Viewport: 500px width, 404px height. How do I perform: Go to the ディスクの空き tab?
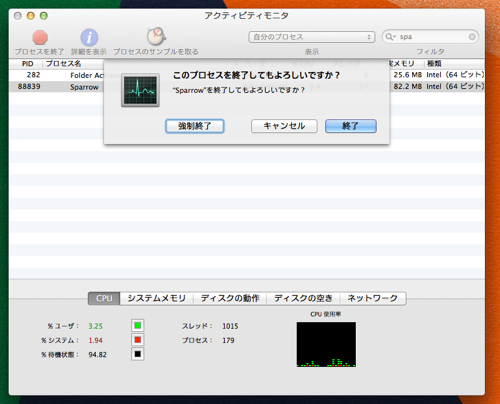[303, 298]
